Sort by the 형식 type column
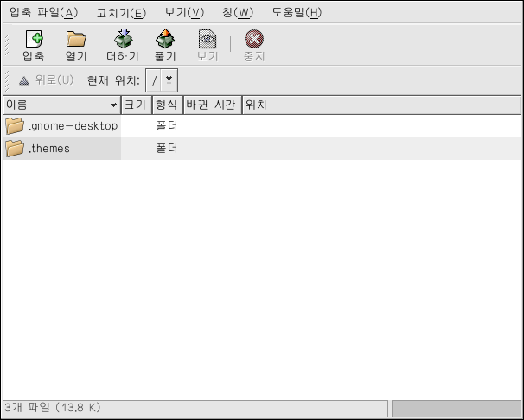This screenshot has width=524, height=420. tap(166, 105)
